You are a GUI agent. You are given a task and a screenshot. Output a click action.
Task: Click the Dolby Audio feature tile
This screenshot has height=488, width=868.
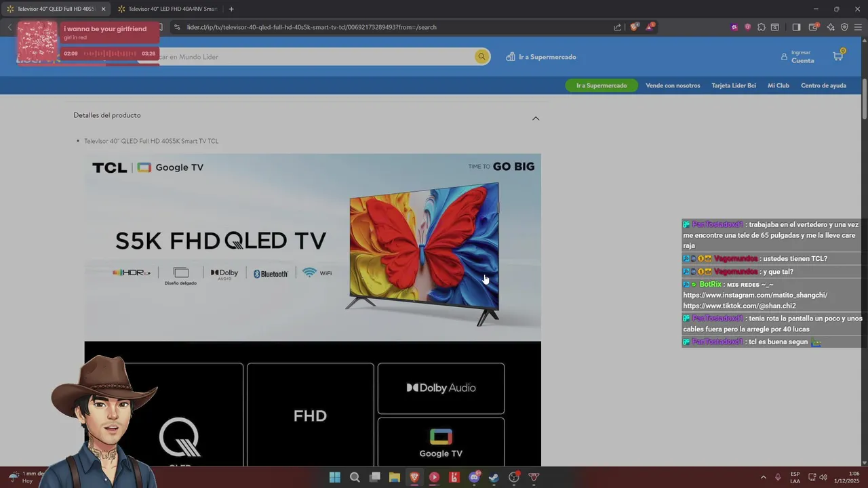tap(441, 388)
